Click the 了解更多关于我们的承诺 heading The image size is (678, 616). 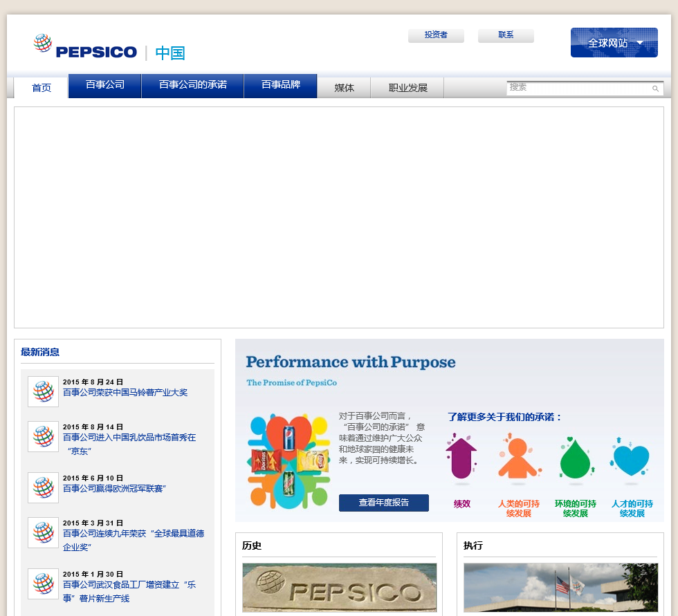pos(504,417)
